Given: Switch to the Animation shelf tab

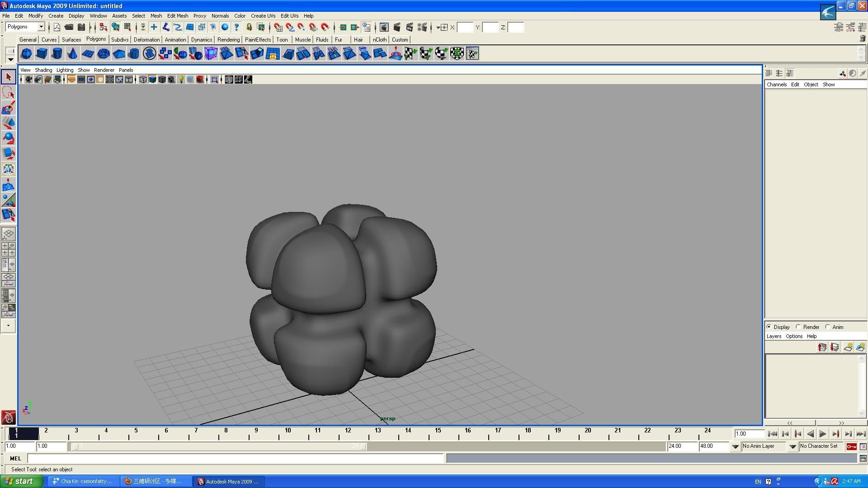Looking at the screenshot, I should pyautogui.click(x=175, y=40).
